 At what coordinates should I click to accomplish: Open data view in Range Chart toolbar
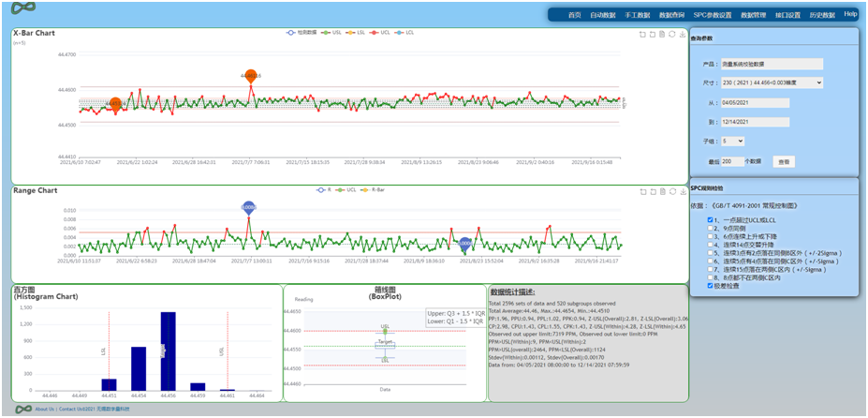(662, 192)
